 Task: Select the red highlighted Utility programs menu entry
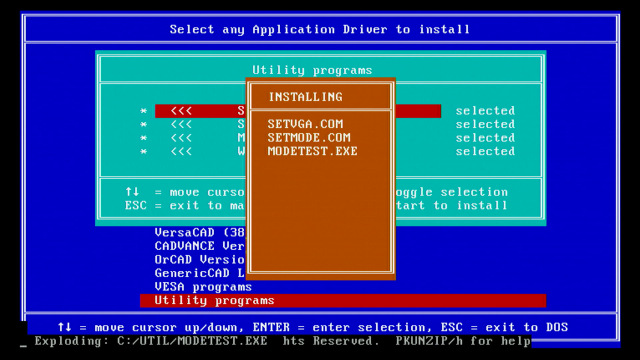pos(343,300)
